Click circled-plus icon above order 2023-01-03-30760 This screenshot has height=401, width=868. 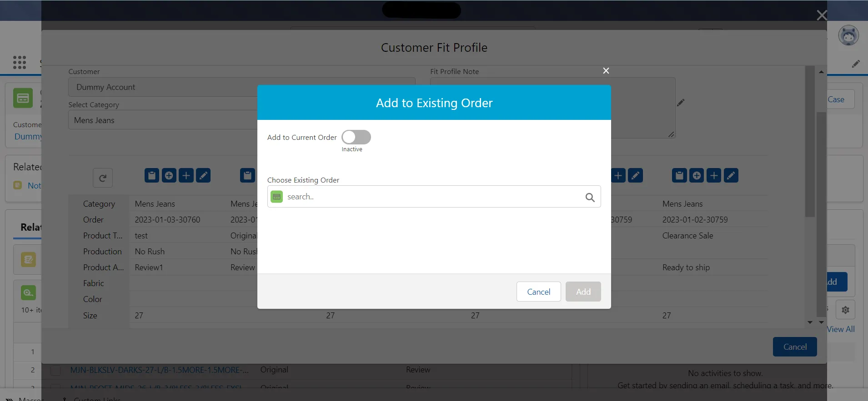[x=169, y=176]
